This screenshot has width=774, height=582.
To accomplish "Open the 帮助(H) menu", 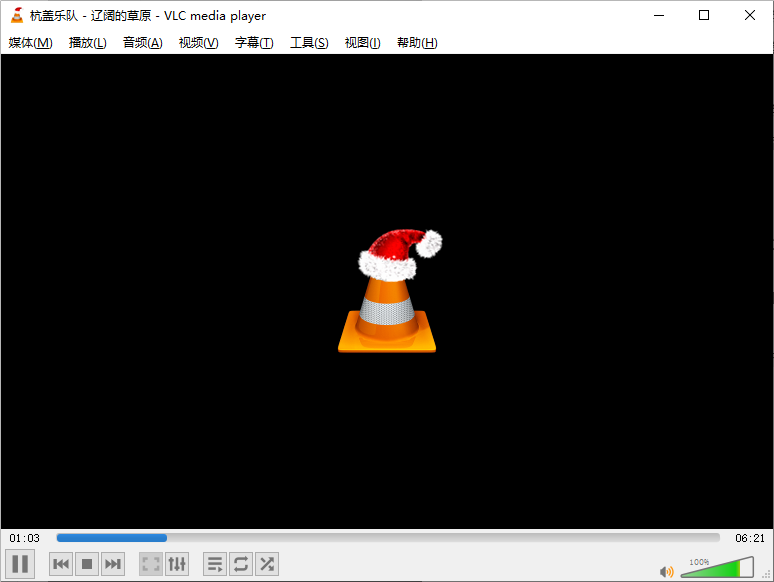I will pos(417,43).
